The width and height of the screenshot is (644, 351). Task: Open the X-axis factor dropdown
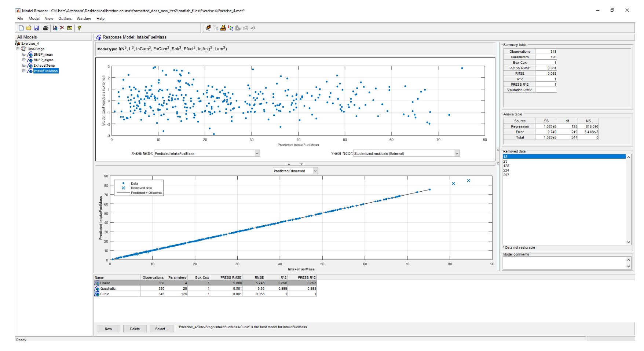(257, 154)
